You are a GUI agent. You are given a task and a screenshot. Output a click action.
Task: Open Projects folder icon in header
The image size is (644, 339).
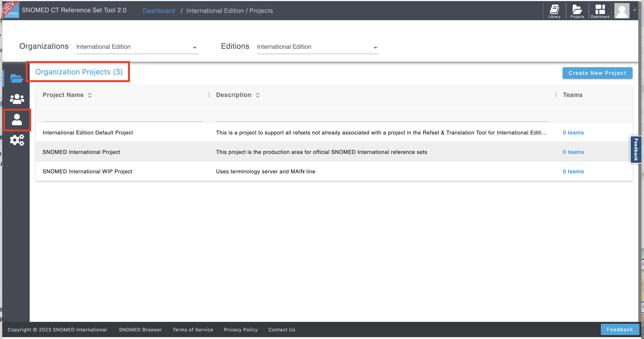577,11
